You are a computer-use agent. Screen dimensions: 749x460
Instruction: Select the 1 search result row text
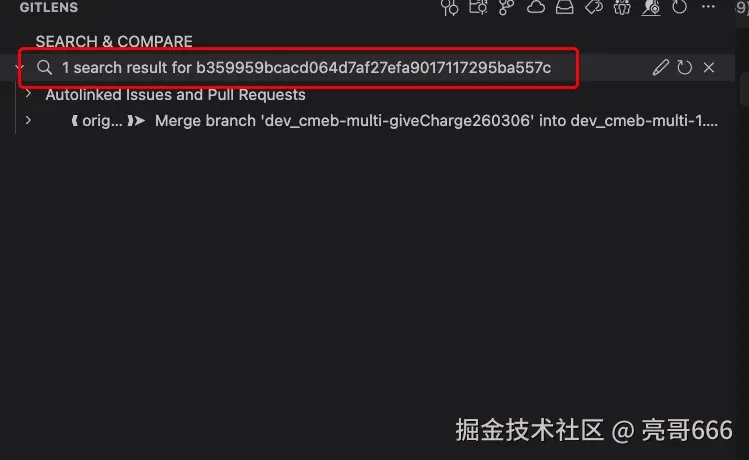[x=306, y=68]
